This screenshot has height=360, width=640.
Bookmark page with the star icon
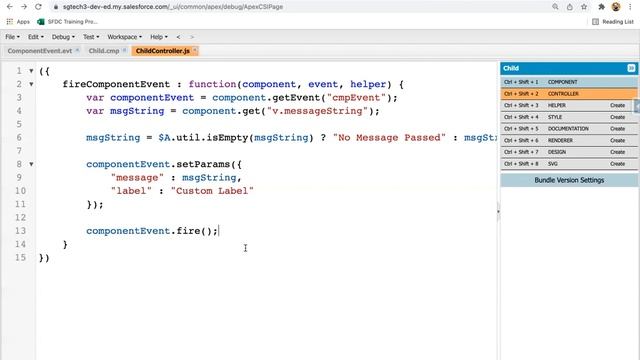tap(584, 7)
